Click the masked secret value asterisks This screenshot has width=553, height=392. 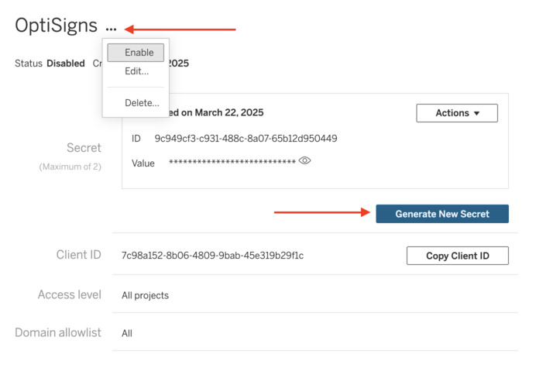[x=232, y=162]
